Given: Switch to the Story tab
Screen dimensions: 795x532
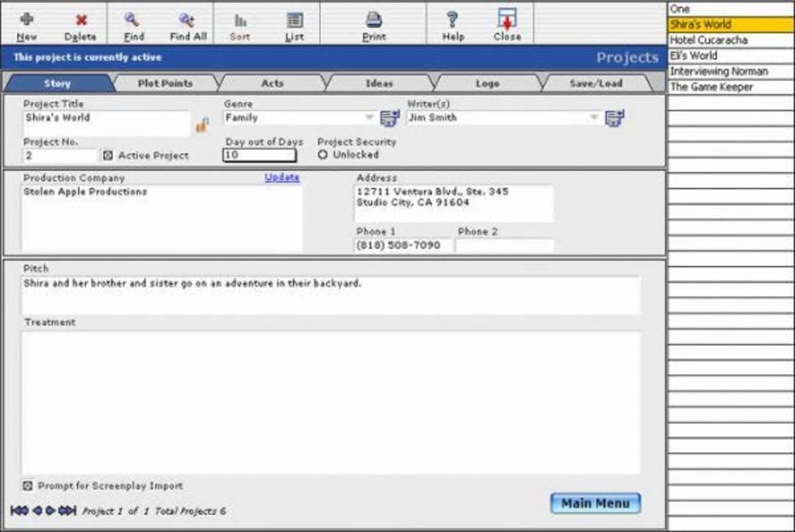Looking at the screenshot, I should (x=57, y=83).
